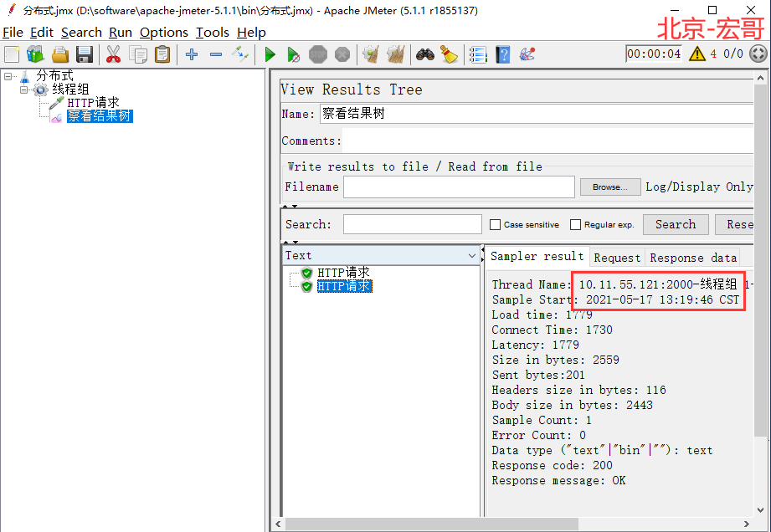Open the Templates icon in toolbar
Screen dimensions: 771x532
pos(35,54)
